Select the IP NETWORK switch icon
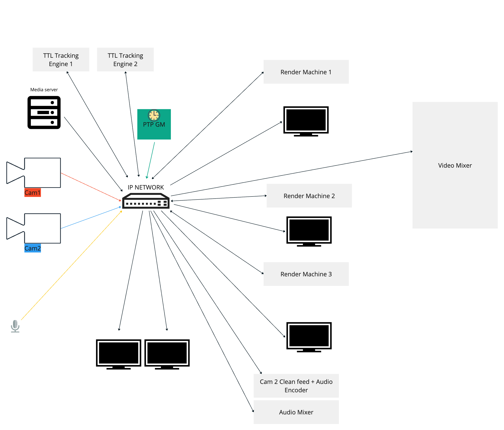This screenshot has width=504, height=430. pos(146,201)
